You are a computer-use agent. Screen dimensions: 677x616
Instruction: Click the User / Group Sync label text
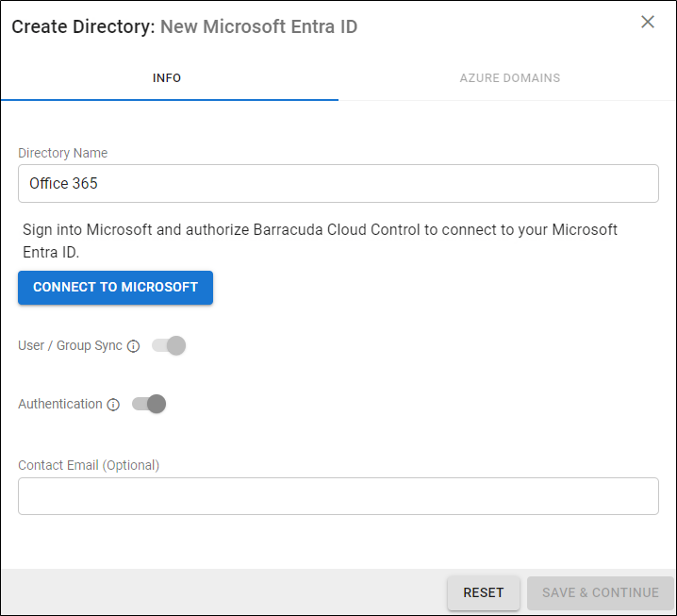coord(70,345)
